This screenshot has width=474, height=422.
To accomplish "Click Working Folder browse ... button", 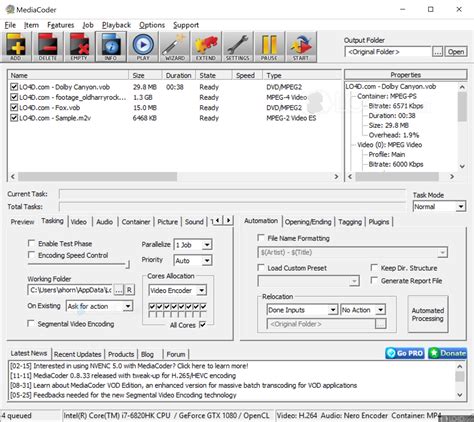I will (119, 290).
